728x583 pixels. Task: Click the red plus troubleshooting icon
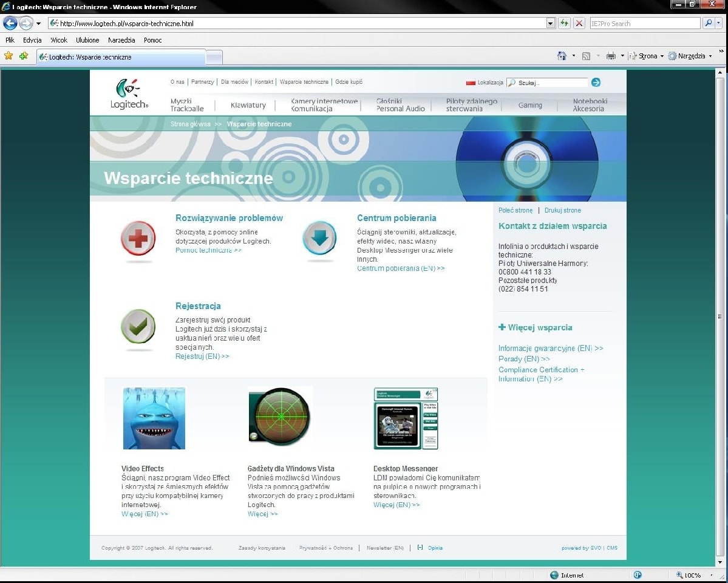click(x=138, y=238)
